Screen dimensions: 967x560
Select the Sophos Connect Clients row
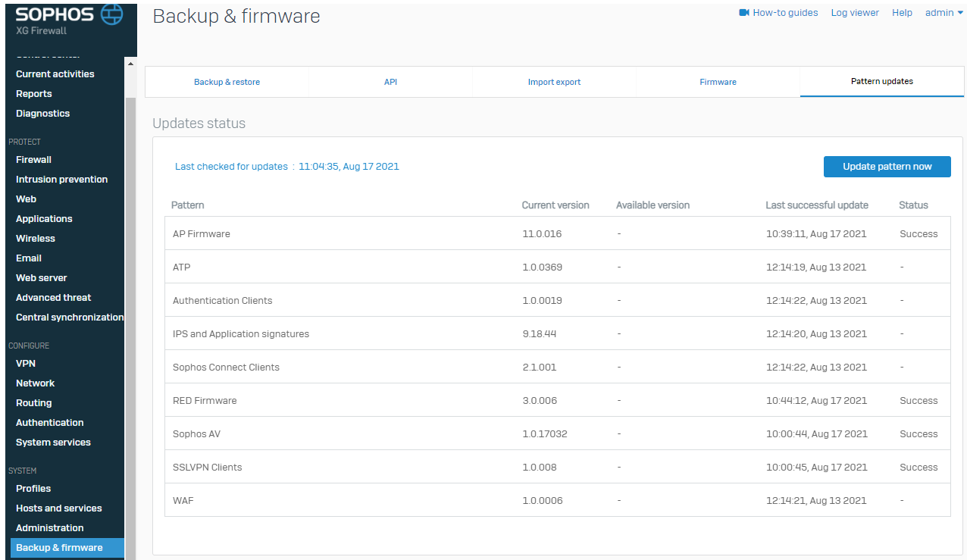tap(557, 367)
